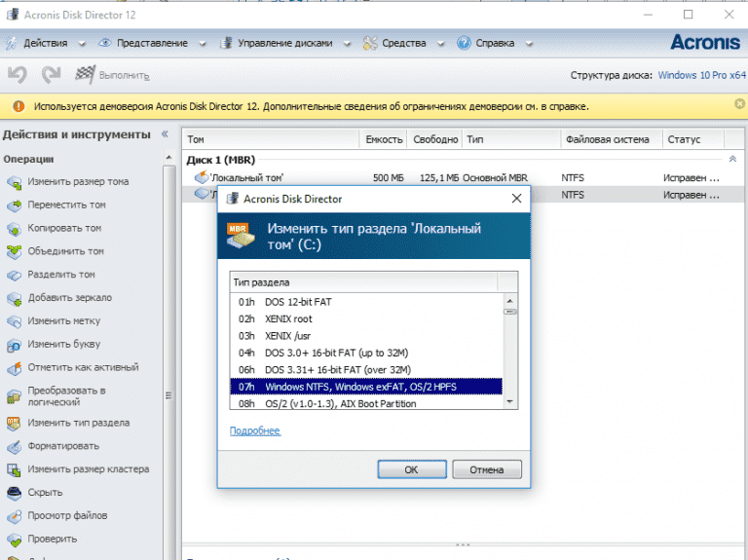Click the Форматировать icon

tap(15, 446)
